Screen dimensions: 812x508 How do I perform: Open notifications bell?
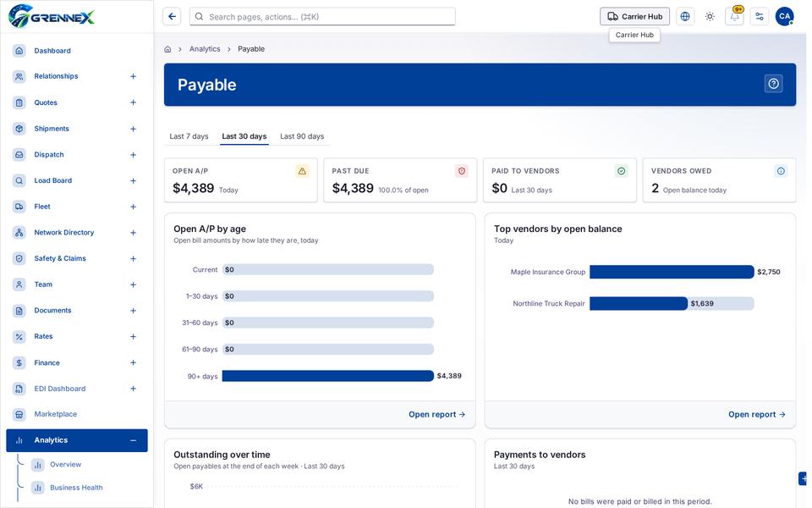pos(735,17)
